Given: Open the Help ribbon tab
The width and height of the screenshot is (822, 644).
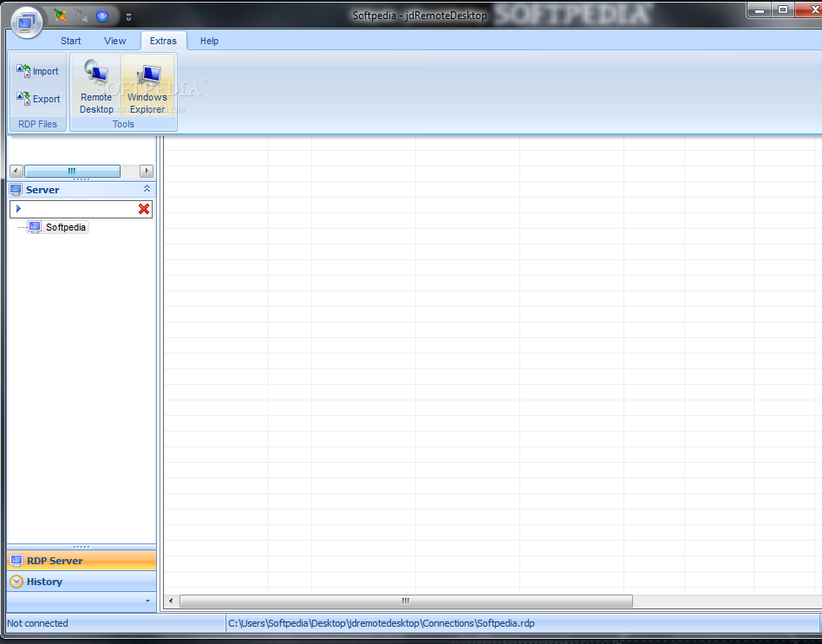Looking at the screenshot, I should [x=209, y=41].
